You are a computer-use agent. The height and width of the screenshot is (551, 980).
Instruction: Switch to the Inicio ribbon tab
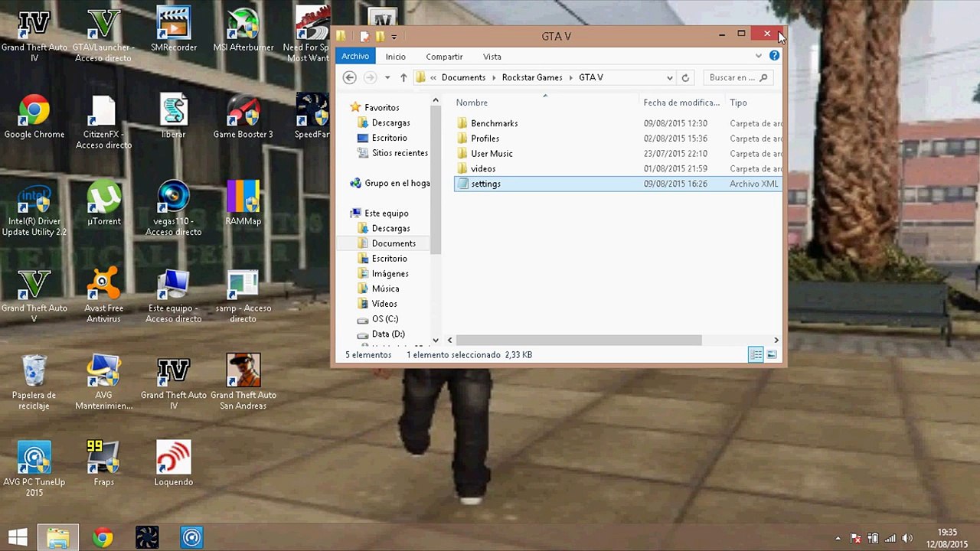coord(396,57)
